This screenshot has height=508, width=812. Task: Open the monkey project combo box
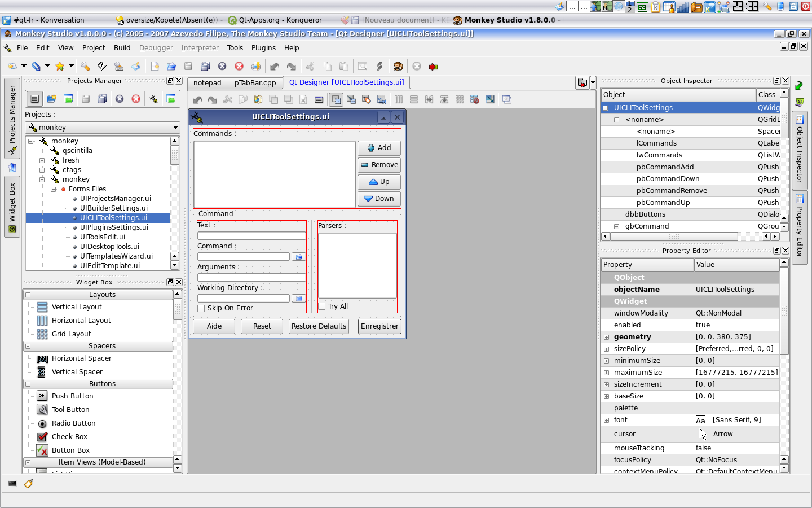click(x=103, y=128)
